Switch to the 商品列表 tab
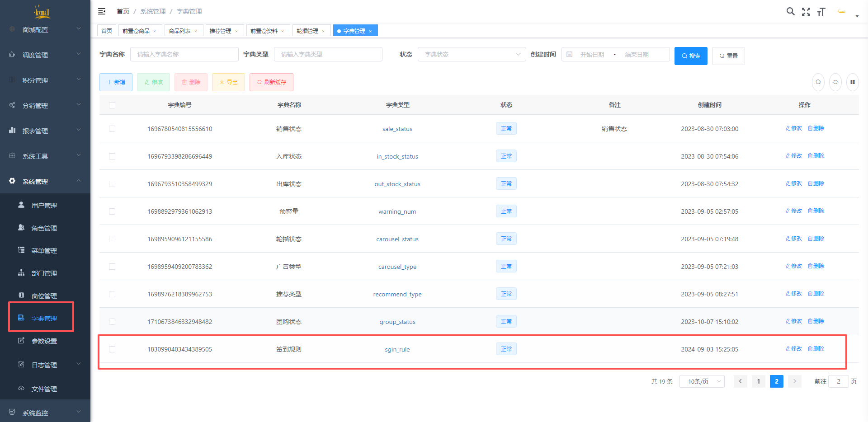The width and height of the screenshot is (868, 422). coord(179,31)
